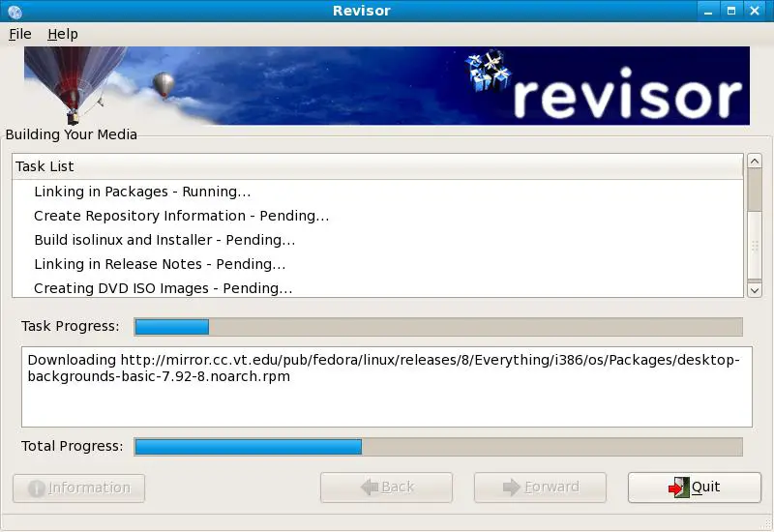Click the Back arrow icon
774x532 pixels.
(368, 488)
